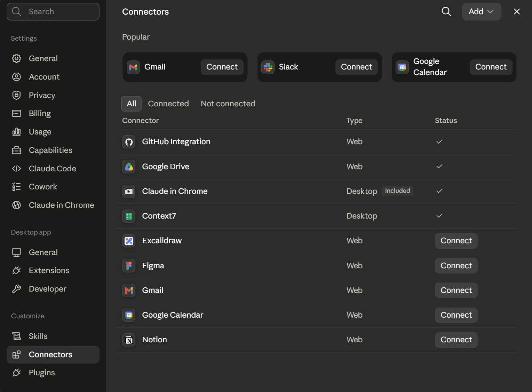Click the gear icon beside Settings General
This screenshot has height=392, width=532.
pyautogui.click(x=16, y=58)
